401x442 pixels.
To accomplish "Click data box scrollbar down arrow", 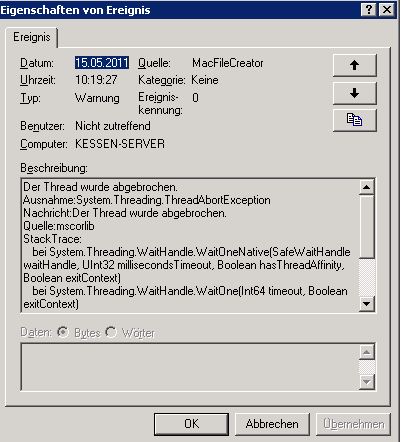I will pyautogui.click(x=367, y=382).
